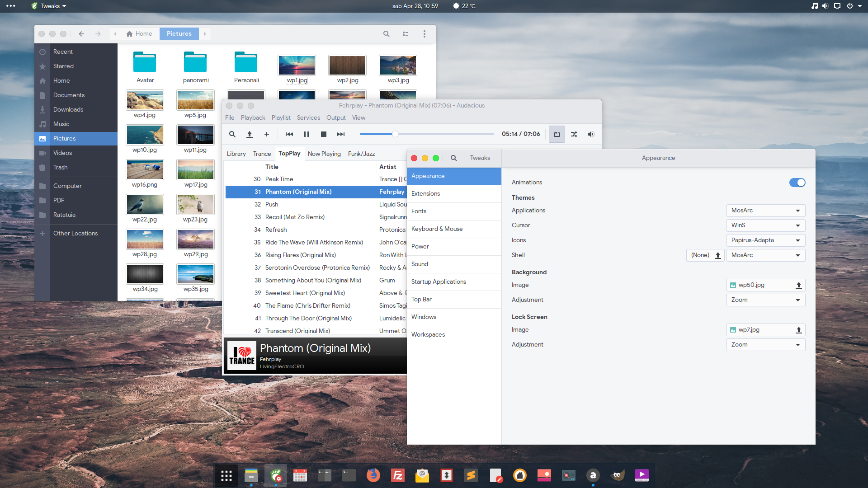Open the Audacious volume control
The image size is (868, 488).
pos(591,134)
